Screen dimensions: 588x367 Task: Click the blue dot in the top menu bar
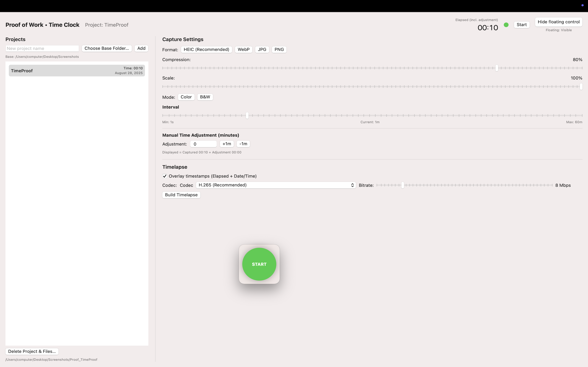[x=582, y=5]
